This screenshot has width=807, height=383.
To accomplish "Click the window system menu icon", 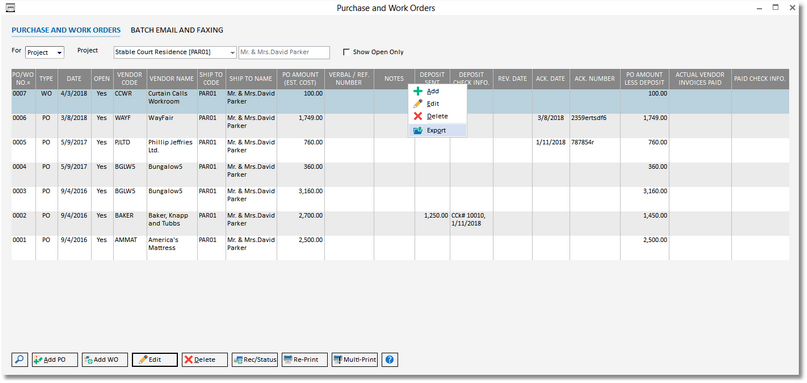I will 9,8.
